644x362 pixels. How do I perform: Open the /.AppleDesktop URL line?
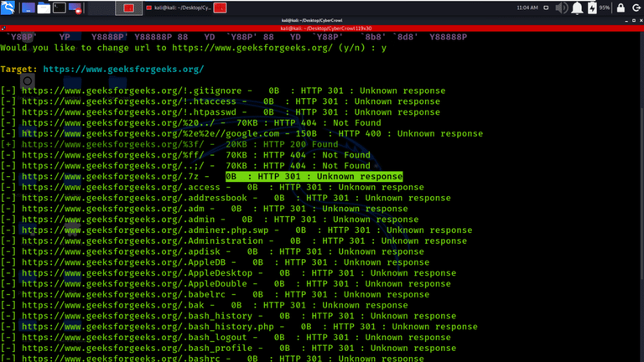point(137,273)
